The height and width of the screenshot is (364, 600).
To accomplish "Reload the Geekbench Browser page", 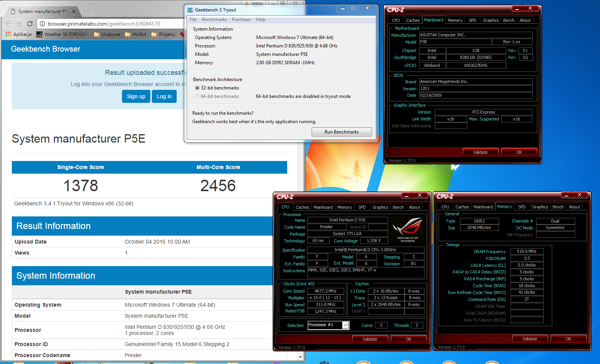I will [30, 24].
